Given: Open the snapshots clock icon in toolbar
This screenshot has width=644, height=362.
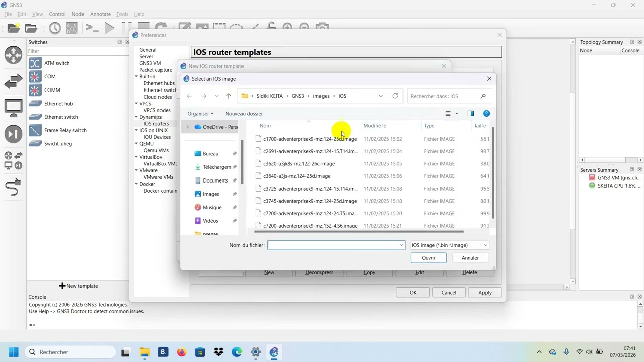Looking at the screenshot, I should coord(55,28).
